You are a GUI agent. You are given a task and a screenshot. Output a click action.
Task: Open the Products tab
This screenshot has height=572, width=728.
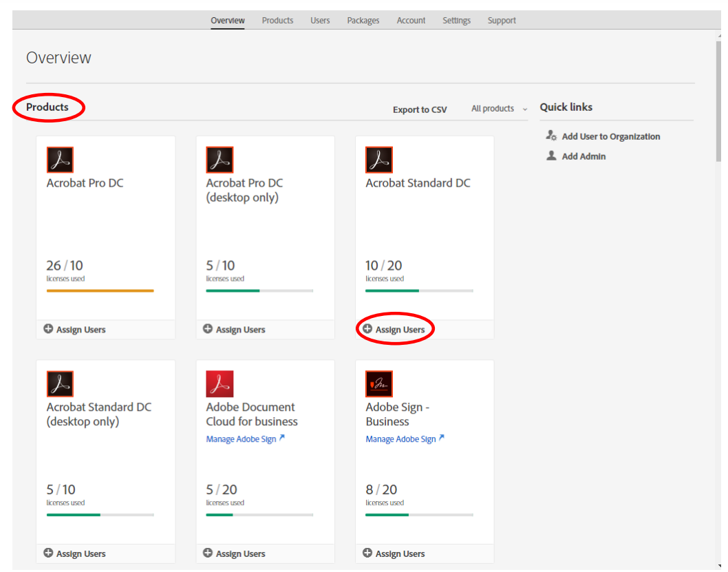coord(277,21)
